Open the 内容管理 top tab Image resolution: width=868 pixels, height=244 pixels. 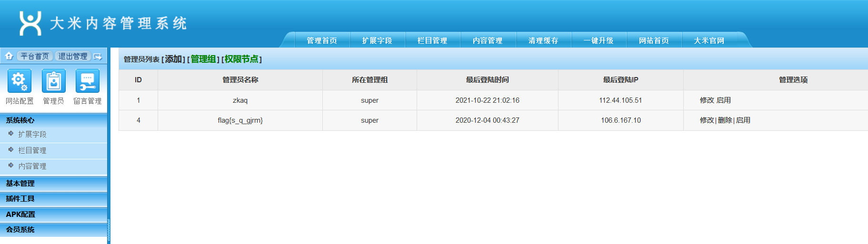[x=488, y=40]
